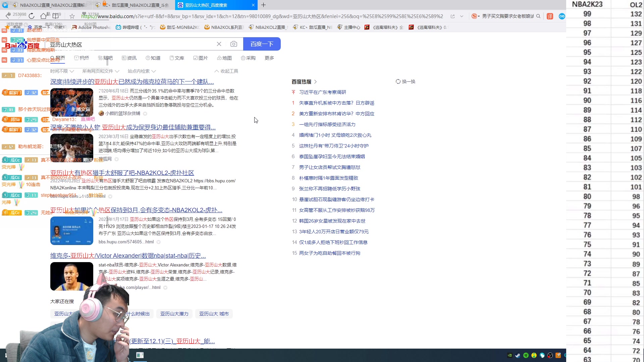The width and height of the screenshot is (644, 362).
Task: Switch to 视频 search category
Action: [x=82, y=58]
